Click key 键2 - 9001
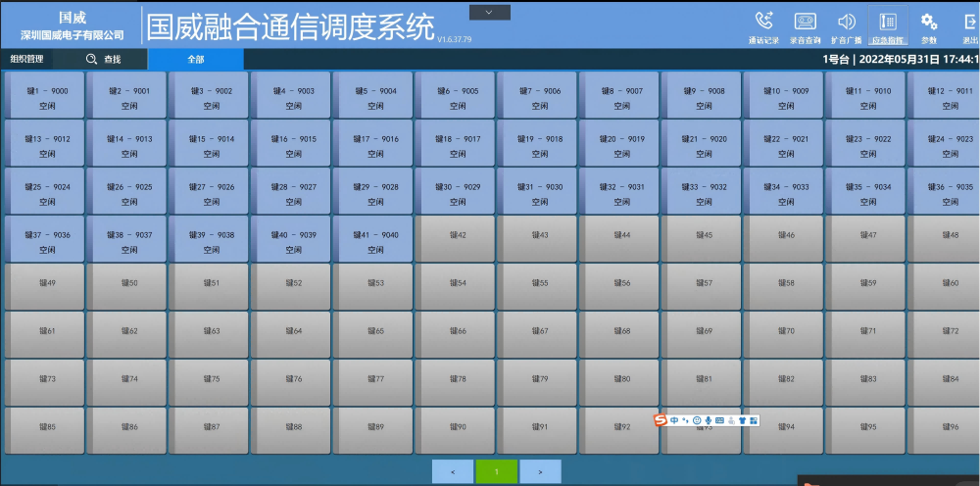 pos(126,95)
